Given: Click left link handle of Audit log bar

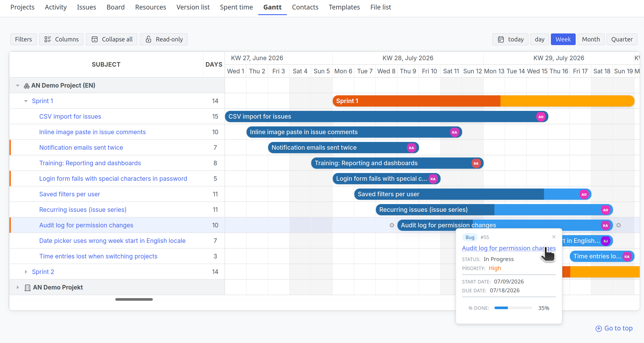Looking at the screenshot, I should point(392,225).
